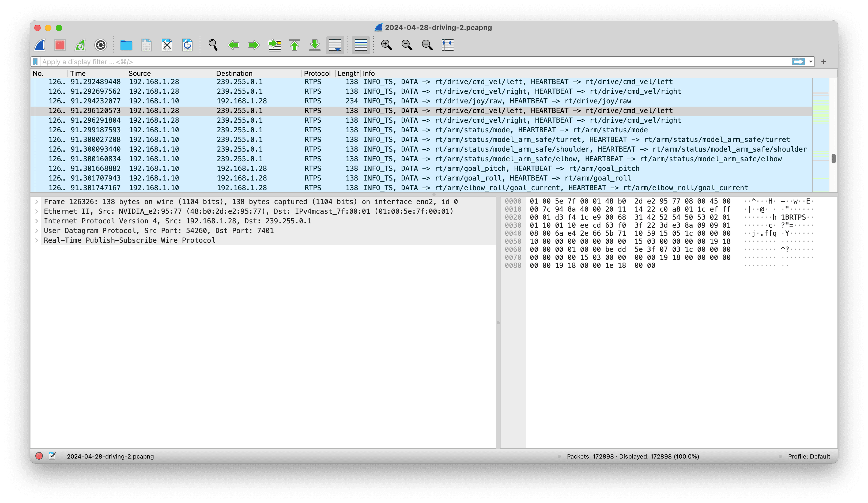Screen dimensions: 868x503
Task: Restart current capture with green fin icon
Action: [x=80, y=45]
